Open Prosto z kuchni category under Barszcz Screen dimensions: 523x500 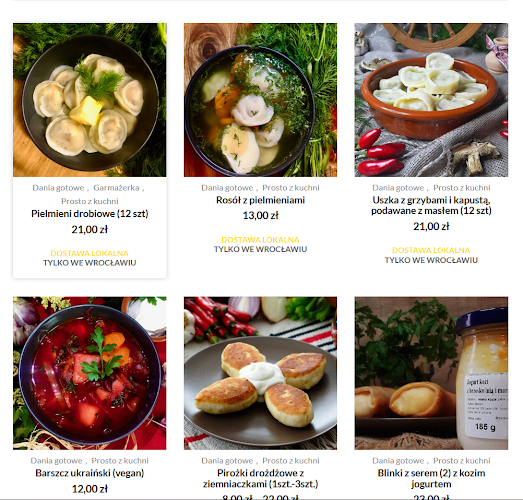click(120, 461)
